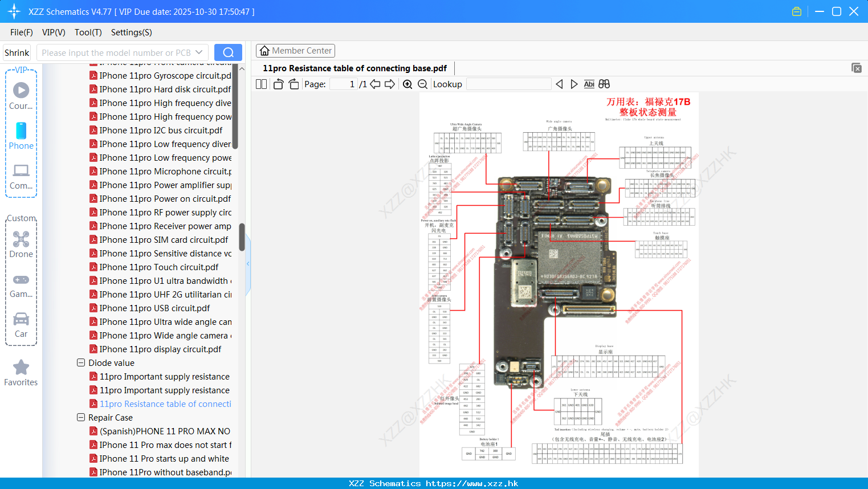Select the 11pro Resistance table tab
This screenshot has height=489, width=868.
point(354,68)
